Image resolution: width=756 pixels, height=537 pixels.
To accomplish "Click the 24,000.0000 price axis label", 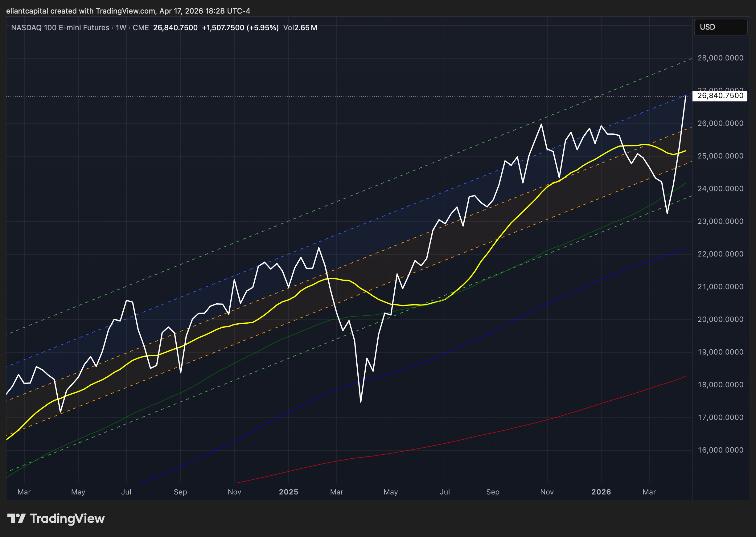I will [x=720, y=189].
